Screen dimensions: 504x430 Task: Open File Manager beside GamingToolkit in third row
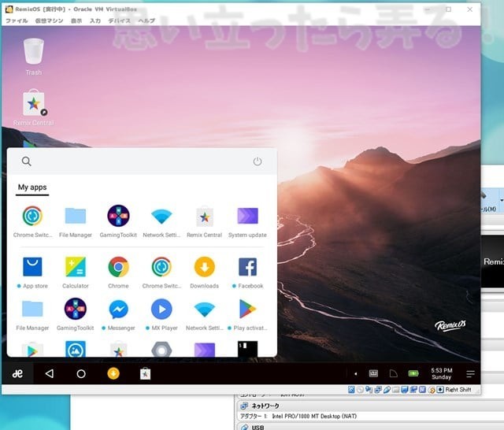coord(32,315)
